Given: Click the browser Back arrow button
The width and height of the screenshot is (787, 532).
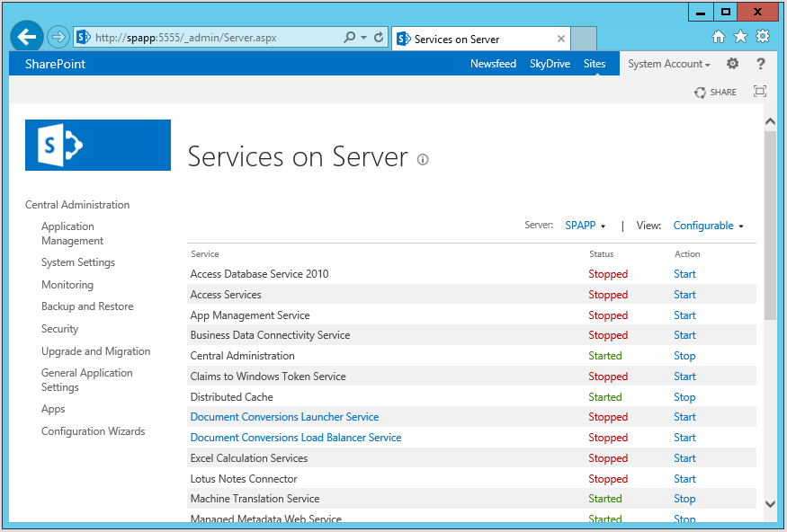Looking at the screenshot, I should 27,37.
